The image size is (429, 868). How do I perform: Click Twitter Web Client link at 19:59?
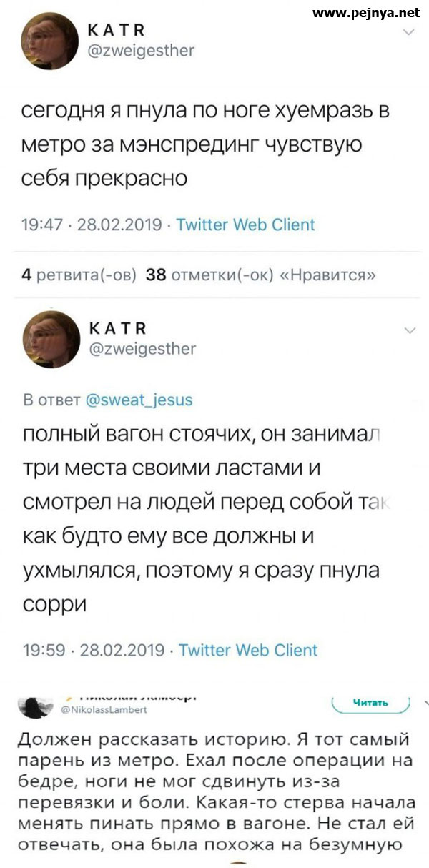[x=247, y=651]
